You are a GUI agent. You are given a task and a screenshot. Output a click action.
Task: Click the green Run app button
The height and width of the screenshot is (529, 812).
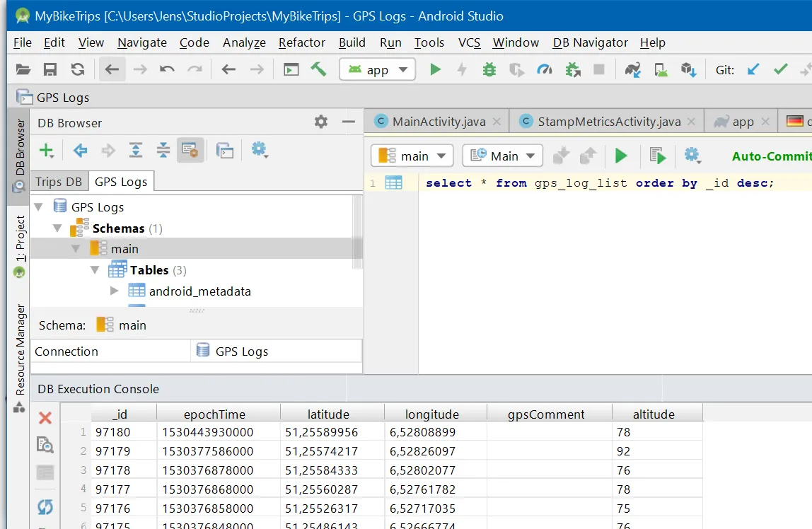pyautogui.click(x=436, y=69)
